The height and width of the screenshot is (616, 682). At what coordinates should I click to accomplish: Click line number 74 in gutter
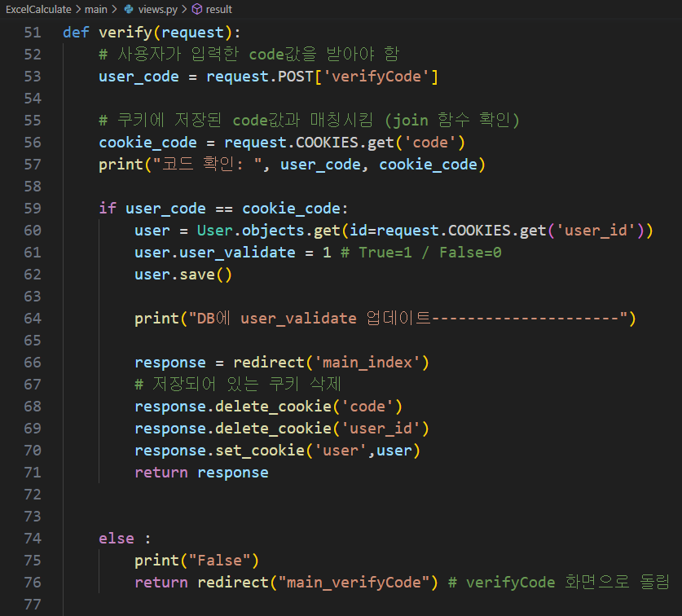click(x=33, y=539)
